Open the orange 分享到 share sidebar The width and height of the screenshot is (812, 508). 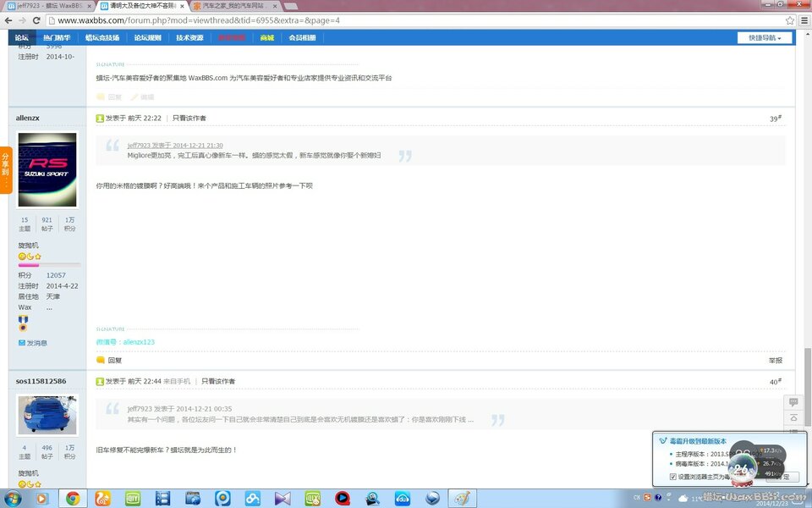click(x=6, y=169)
